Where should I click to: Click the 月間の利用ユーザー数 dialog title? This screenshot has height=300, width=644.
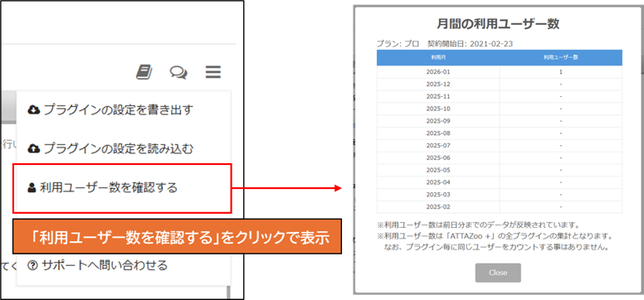(498, 24)
